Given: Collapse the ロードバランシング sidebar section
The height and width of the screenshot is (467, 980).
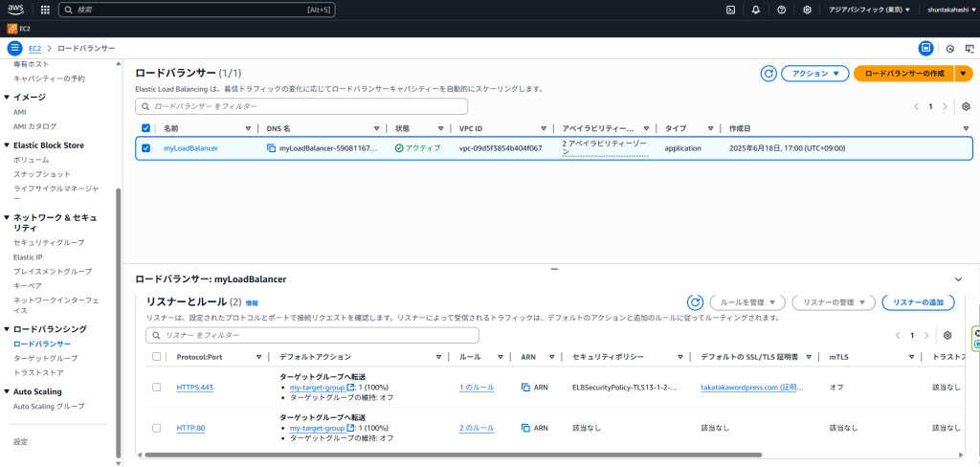Looking at the screenshot, I should (8, 329).
